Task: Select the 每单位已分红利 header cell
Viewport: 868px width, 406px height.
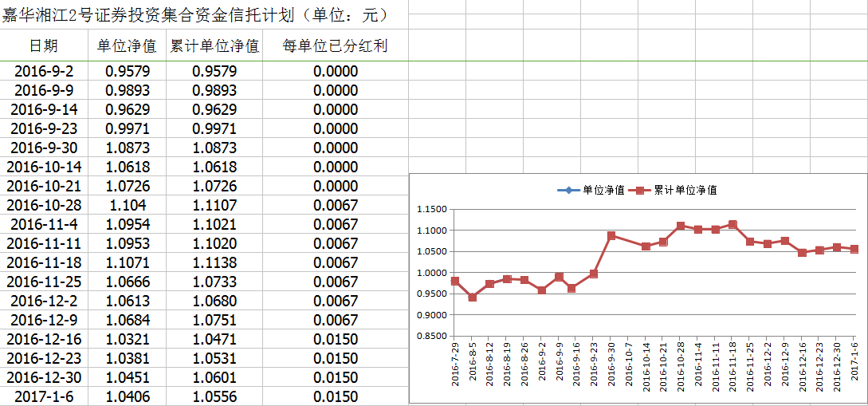Action: (x=336, y=46)
